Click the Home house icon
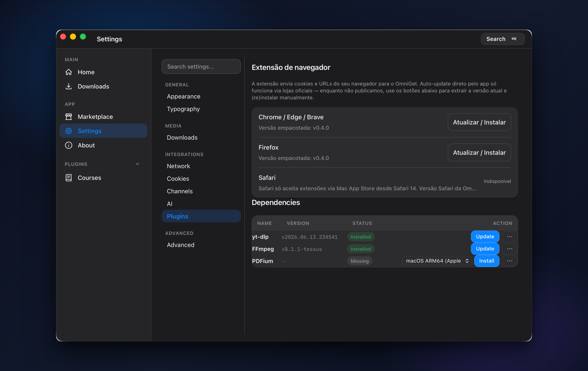Image resolution: width=588 pixels, height=371 pixels. click(x=69, y=72)
